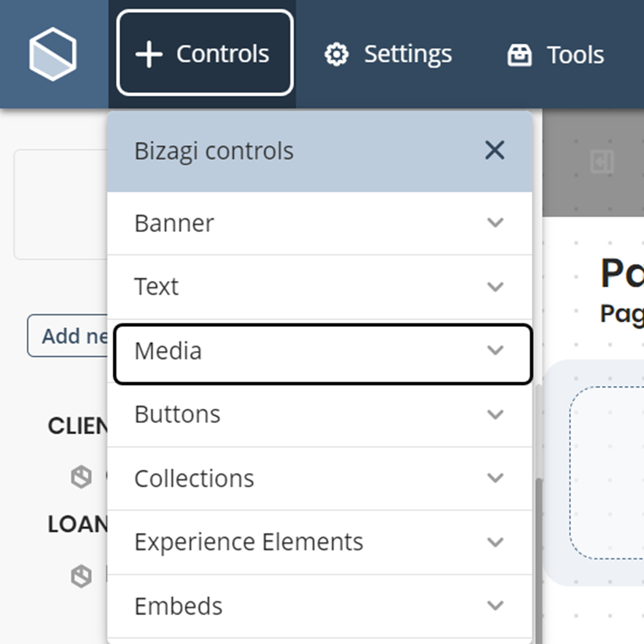Click the Settings gear icon
Screen dimensions: 644x644
(336, 54)
